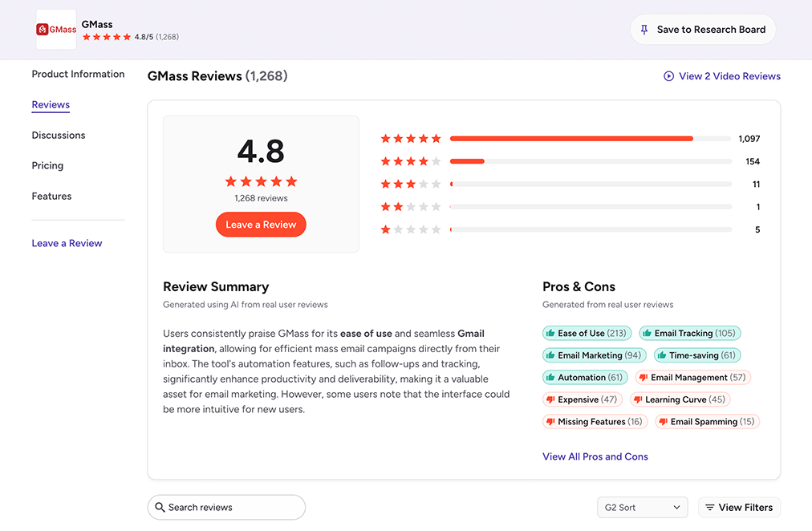Open the View All Pros and Cons link
812x531 pixels.
click(x=595, y=456)
